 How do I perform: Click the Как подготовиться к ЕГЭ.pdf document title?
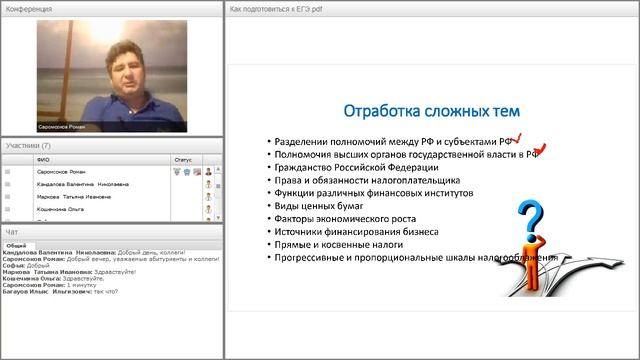(276, 9)
